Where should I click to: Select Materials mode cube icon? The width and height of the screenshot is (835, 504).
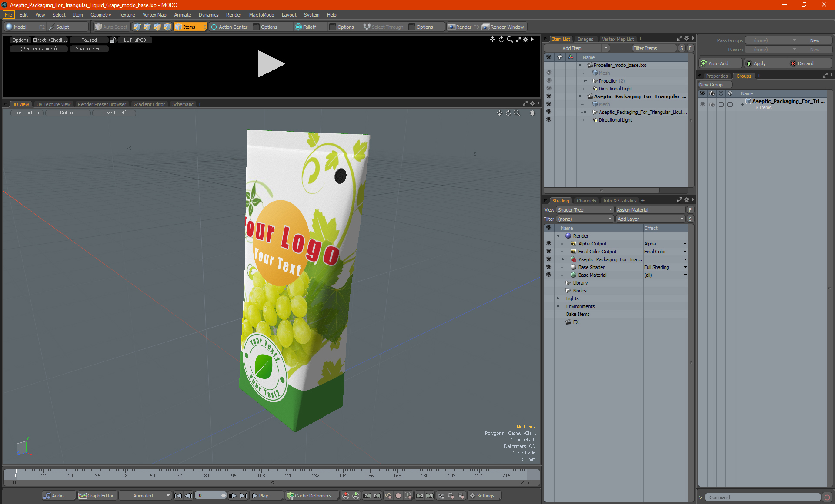pos(167,27)
